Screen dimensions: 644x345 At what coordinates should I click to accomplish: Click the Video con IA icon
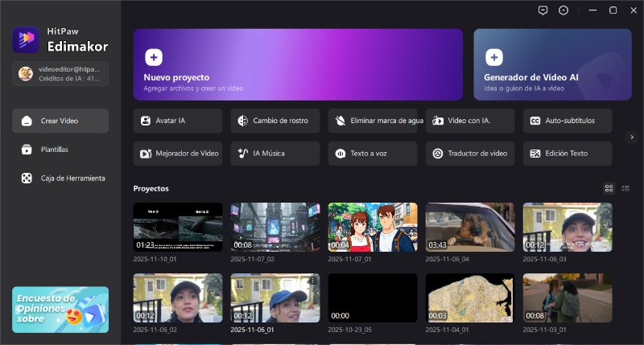438,121
